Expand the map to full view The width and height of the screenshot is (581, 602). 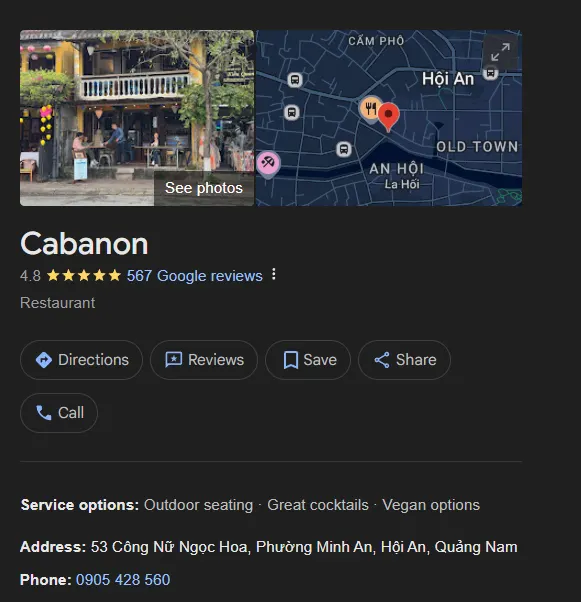tap(500, 52)
